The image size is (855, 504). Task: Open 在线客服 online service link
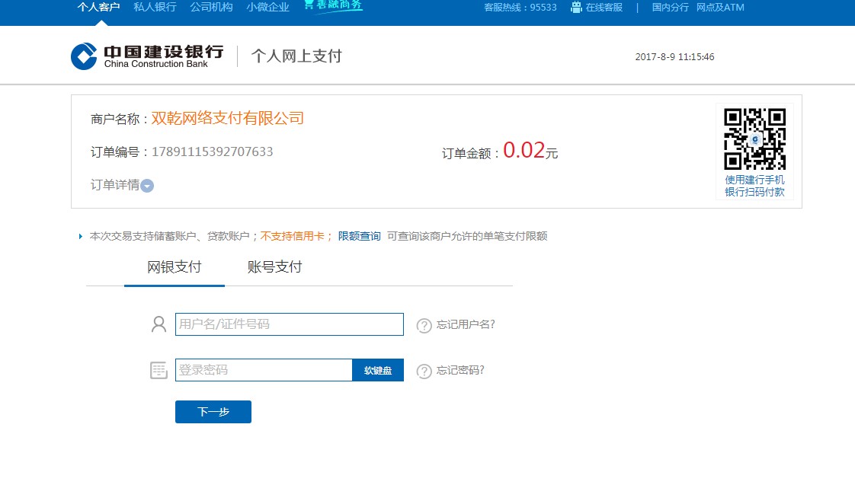(x=604, y=7)
